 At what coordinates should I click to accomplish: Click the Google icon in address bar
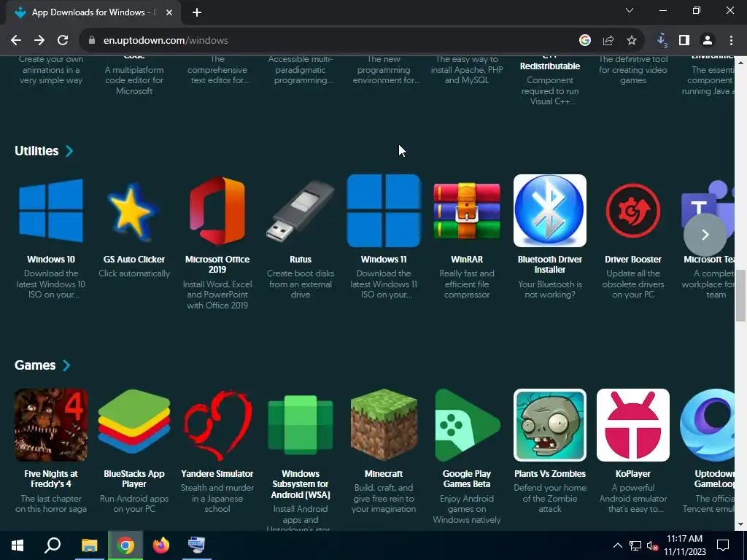(x=585, y=41)
